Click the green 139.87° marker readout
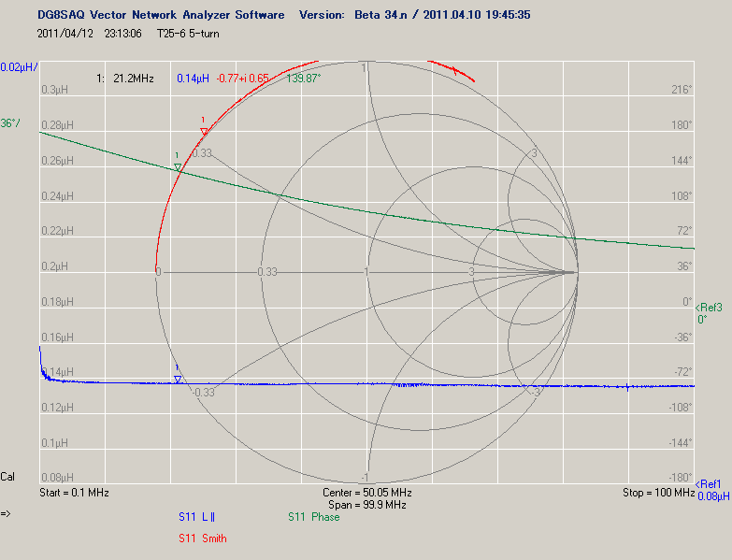 coord(304,79)
